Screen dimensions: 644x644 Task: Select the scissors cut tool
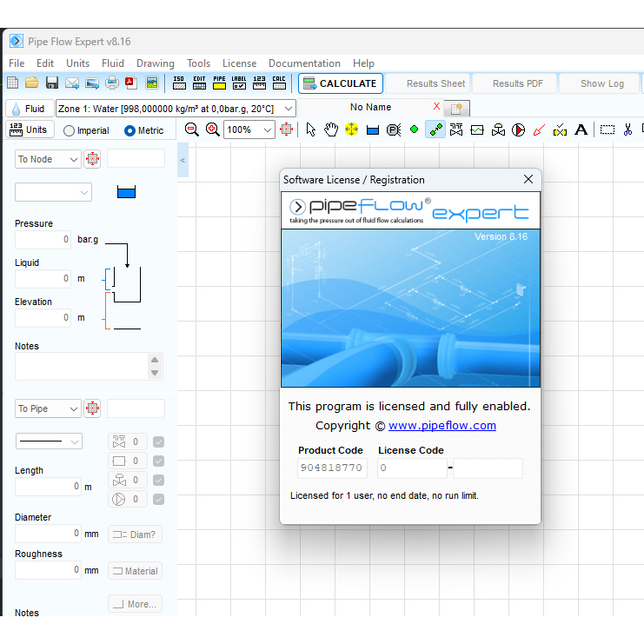627,129
